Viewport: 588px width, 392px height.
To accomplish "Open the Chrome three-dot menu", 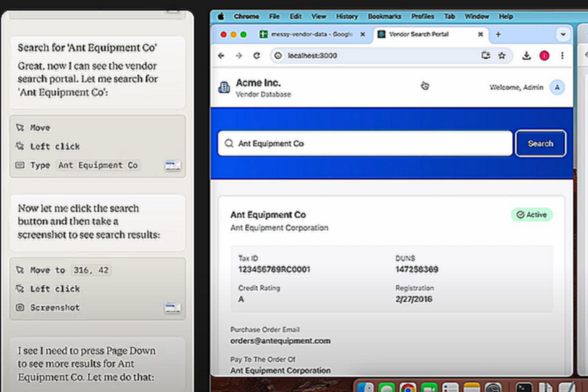I will pos(562,56).
